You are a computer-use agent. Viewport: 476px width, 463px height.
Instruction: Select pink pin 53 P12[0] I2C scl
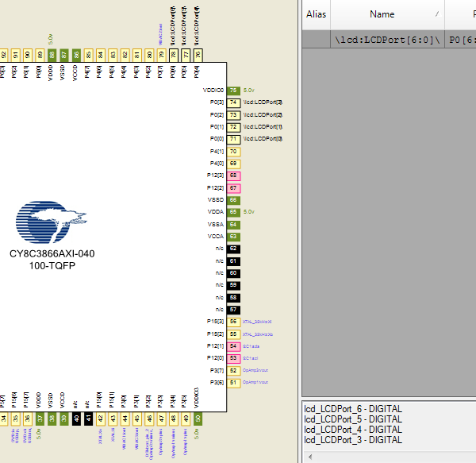point(233,358)
